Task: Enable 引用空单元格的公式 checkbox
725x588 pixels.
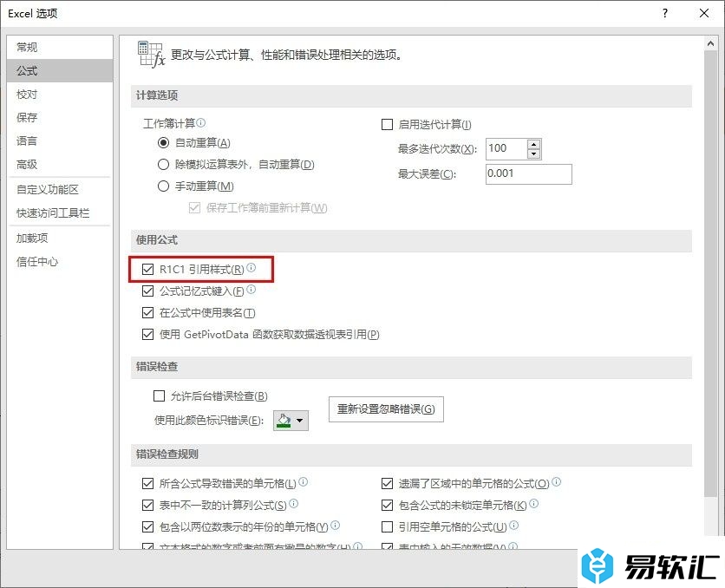Action: (387, 526)
